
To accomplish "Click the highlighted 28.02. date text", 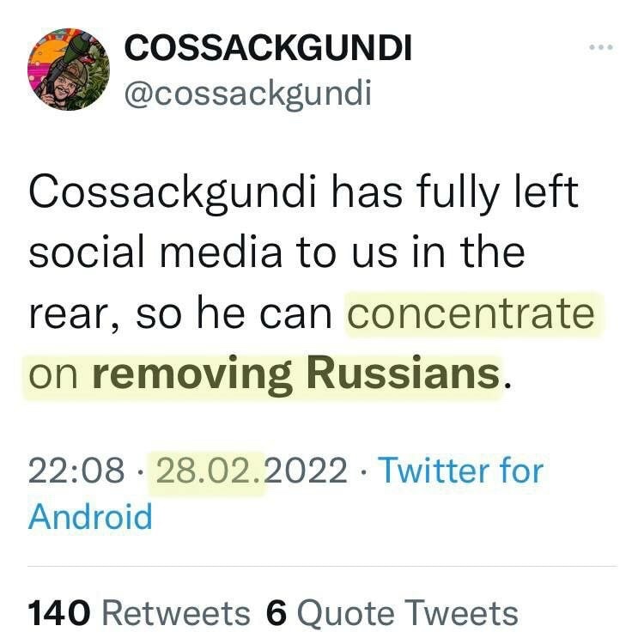I will (x=209, y=471).
